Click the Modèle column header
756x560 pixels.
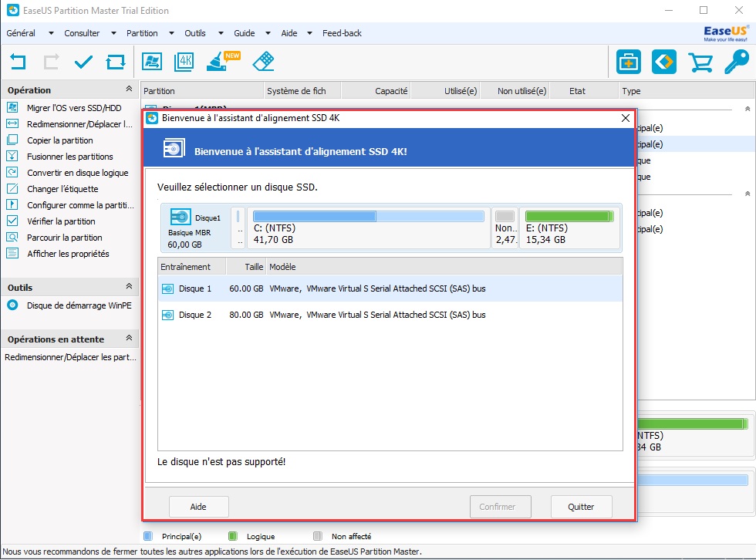pos(444,267)
